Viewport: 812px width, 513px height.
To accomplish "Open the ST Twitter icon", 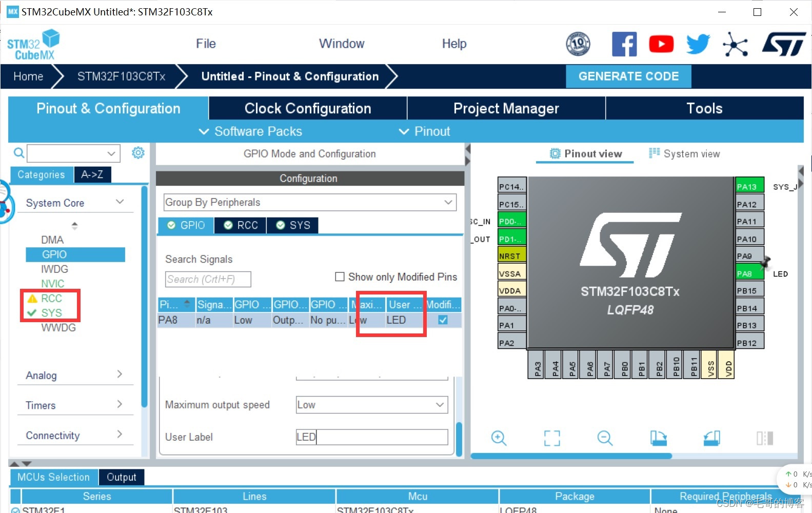I will (x=698, y=44).
